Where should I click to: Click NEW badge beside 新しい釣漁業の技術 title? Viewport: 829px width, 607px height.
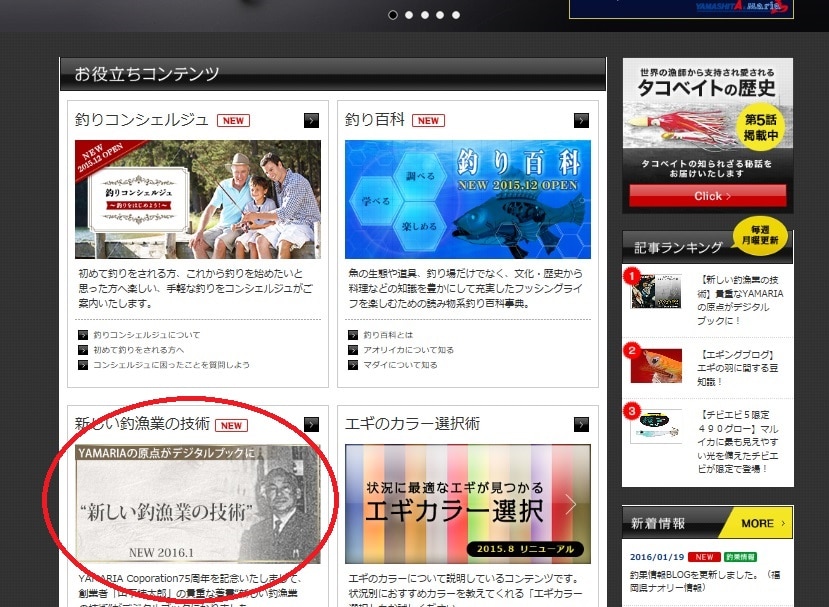click(x=231, y=426)
